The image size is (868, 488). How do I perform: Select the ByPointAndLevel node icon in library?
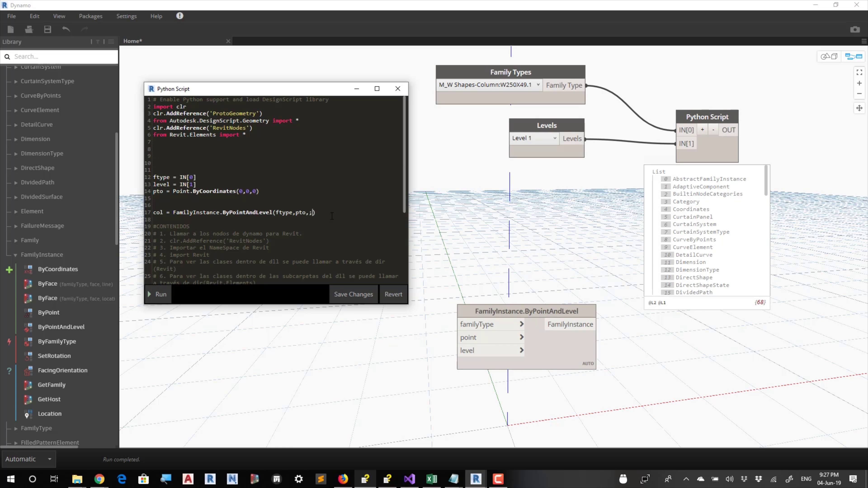(28, 327)
